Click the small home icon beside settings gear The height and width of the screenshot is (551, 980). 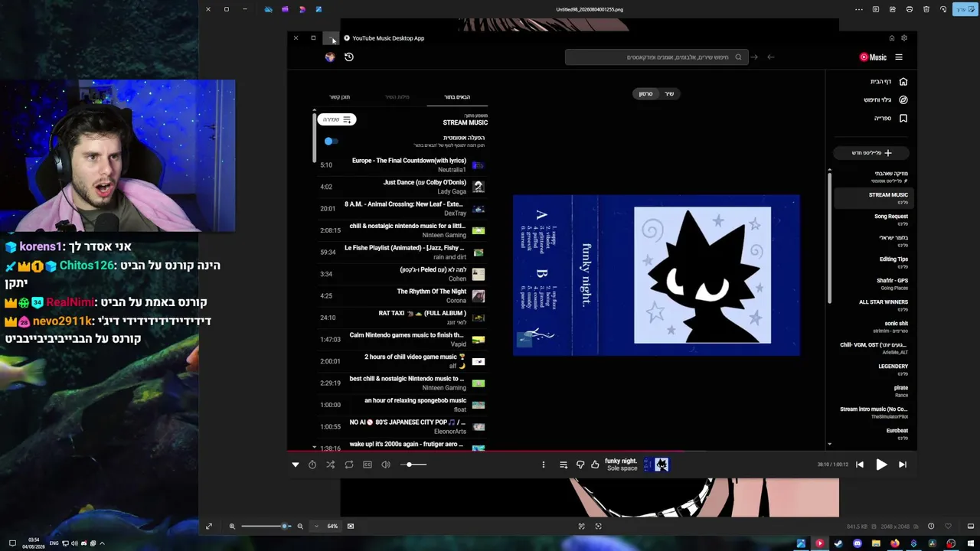891,38
